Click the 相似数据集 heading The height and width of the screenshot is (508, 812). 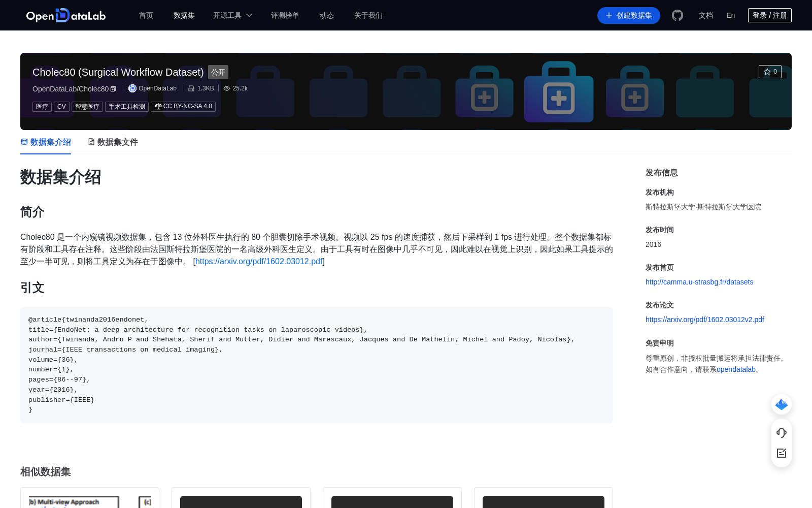point(46,472)
